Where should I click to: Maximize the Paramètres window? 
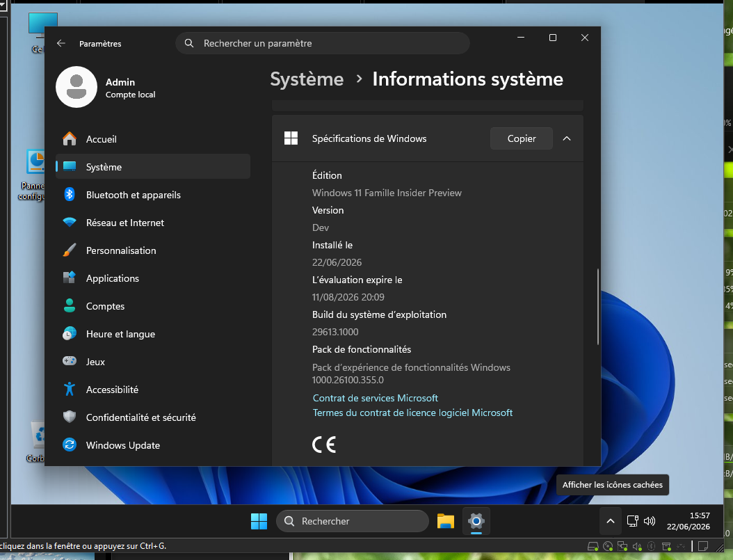pyautogui.click(x=553, y=38)
